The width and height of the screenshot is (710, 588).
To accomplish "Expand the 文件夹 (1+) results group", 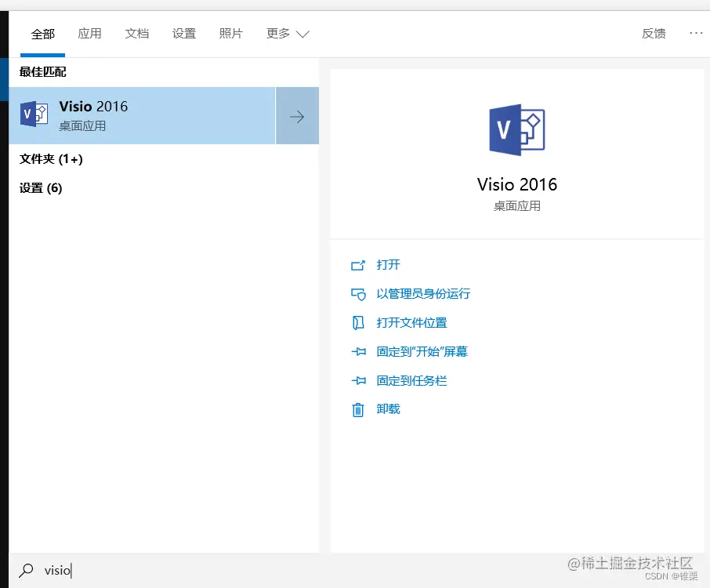I will coord(51,159).
